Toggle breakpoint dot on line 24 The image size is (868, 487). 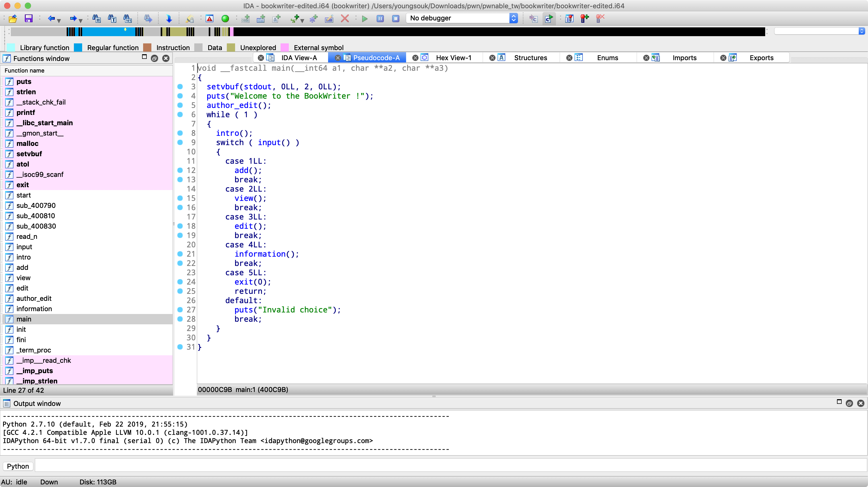pyautogui.click(x=180, y=282)
